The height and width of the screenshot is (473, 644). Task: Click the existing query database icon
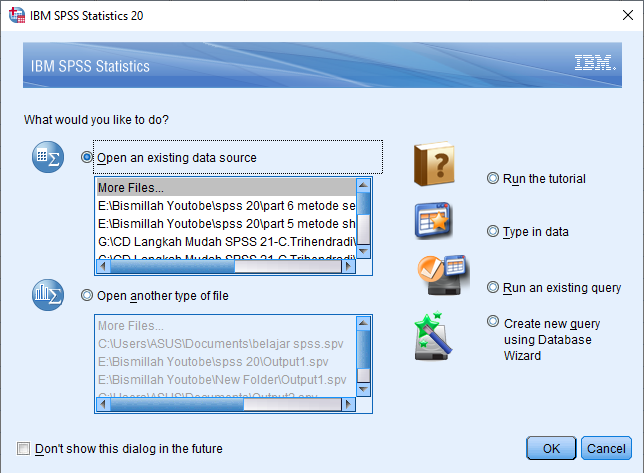click(443, 275)
